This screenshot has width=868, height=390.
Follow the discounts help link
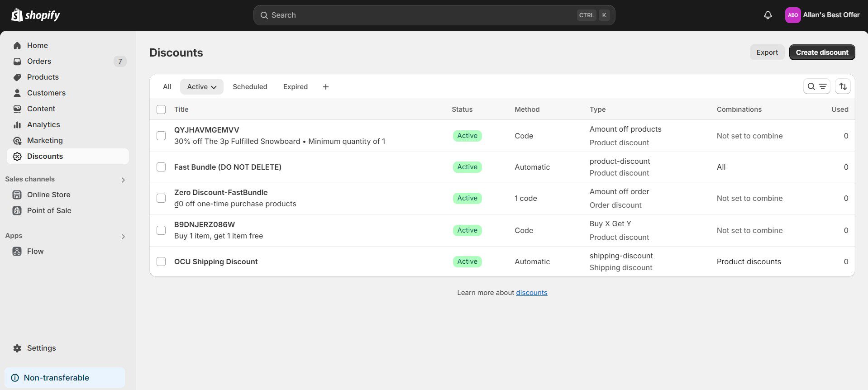pyautogui.click(x=531, y=293)
